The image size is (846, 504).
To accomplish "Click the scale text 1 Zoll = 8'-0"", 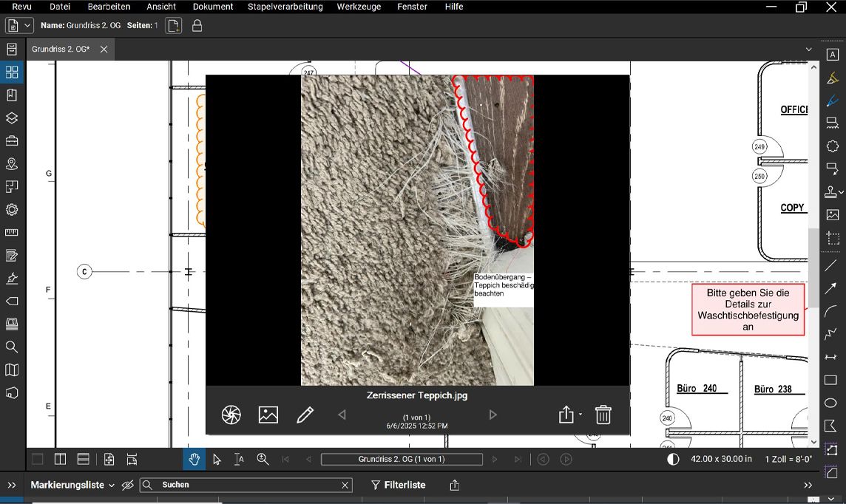I will click(788, 459).
